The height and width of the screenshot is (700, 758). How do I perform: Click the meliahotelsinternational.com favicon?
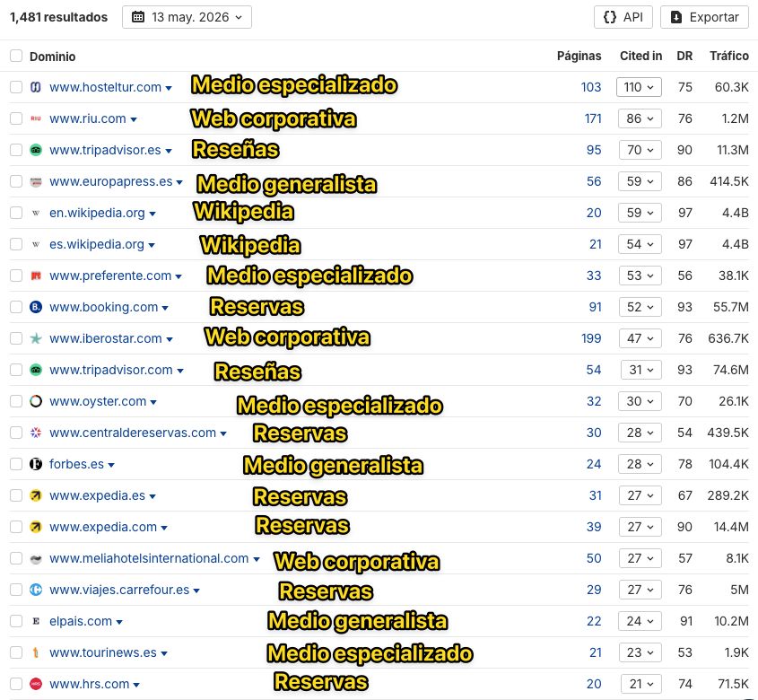point(36,559)
